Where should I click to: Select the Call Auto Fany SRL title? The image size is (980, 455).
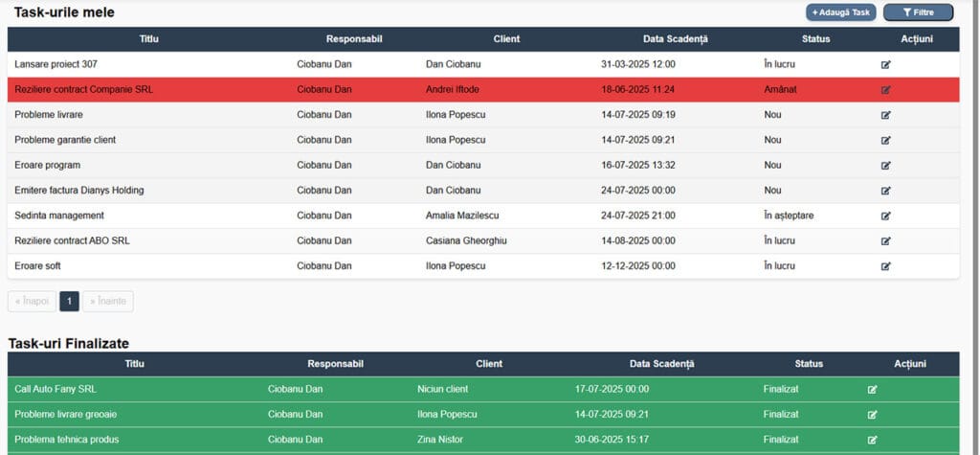pyautogui.click(x=56, y=389)
